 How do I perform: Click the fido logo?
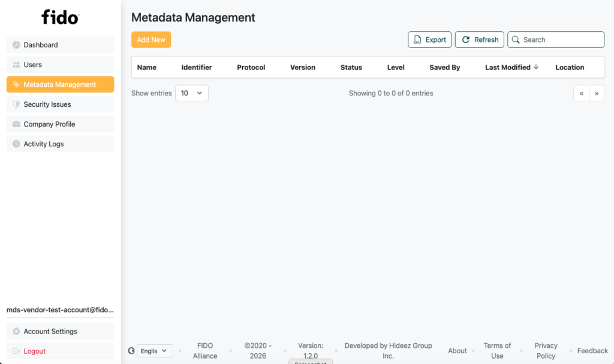61,17
